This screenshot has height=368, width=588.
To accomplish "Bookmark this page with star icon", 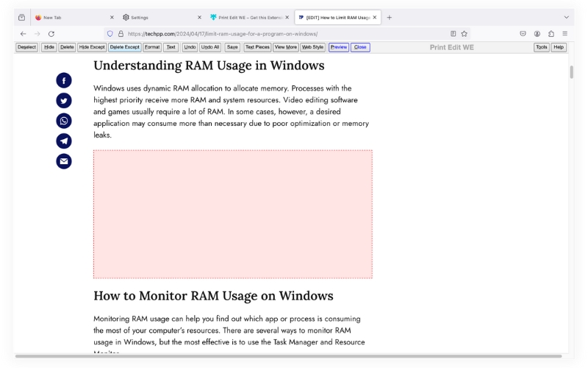I will click(x=465, y=34).
